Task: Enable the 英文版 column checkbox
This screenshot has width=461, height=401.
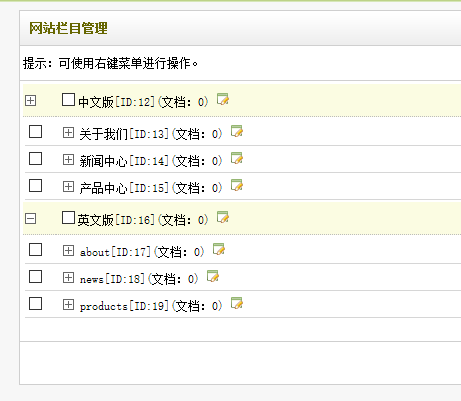Action: click(68, 218)
